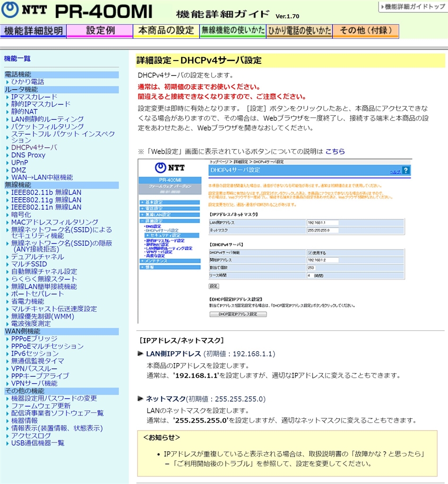This screenshot has width=448, height=484.
Task: Click the help question-mark icon in screenshot
Action: [406, 170]
